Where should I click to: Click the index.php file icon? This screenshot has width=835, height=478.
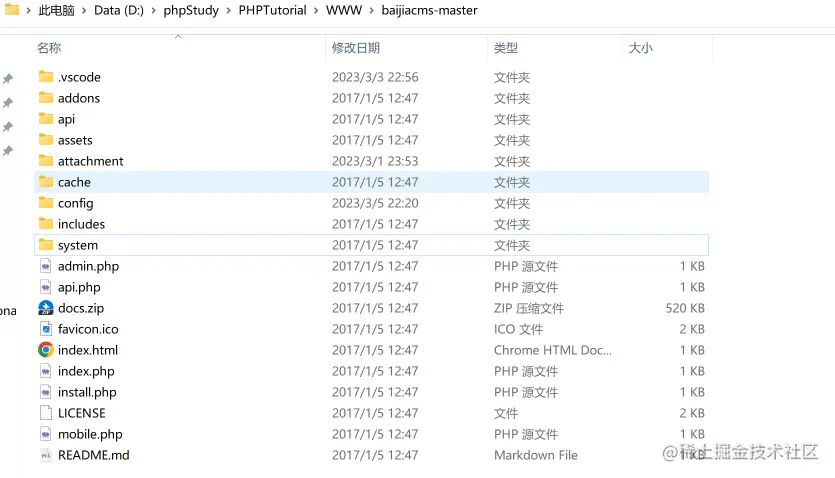(x=46, y=370)
